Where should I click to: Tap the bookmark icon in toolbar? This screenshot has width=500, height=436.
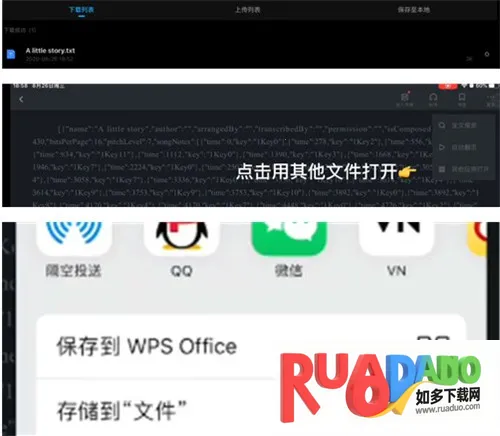[x=462, y=99]
